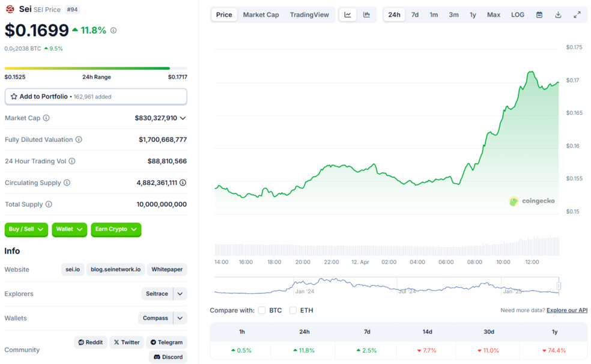Click the 7.7% 14d change cell
The height and width of the screenshot is (364, 591).
point(426,350)
